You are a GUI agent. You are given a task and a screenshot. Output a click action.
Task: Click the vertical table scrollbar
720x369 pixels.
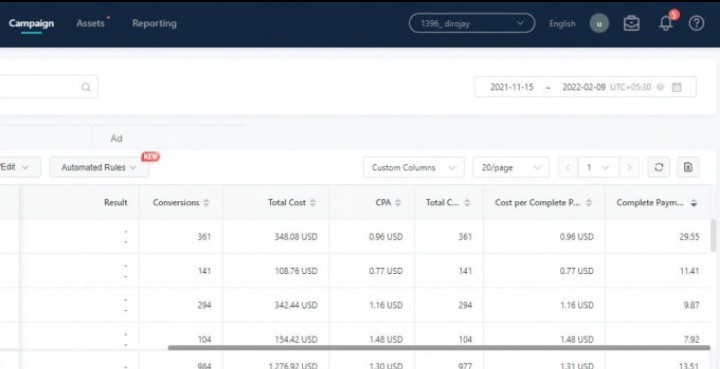(713, 235)
